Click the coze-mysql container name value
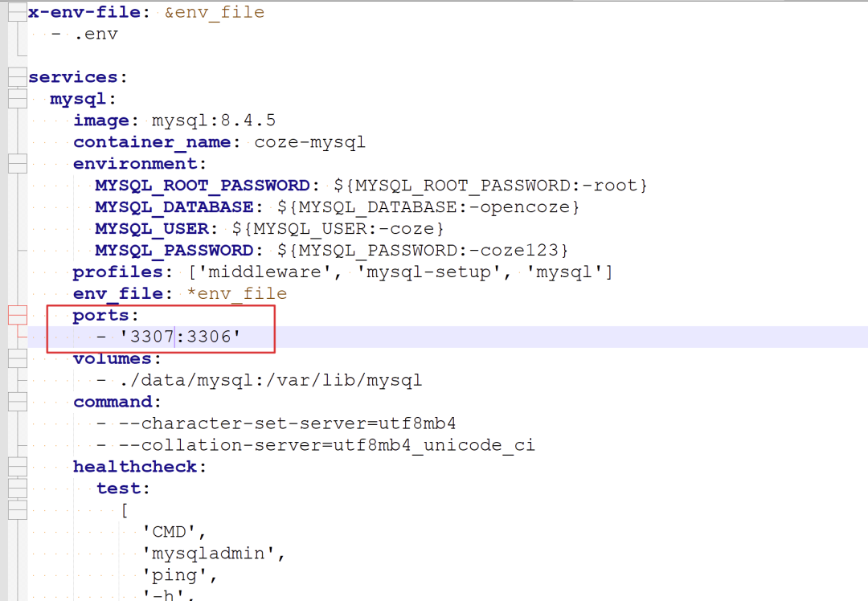 point(309,142)
